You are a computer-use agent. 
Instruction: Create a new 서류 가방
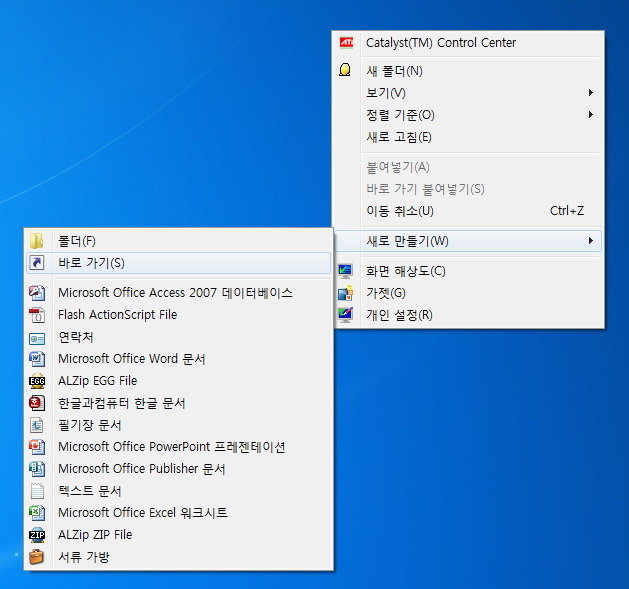coord(179,557)
